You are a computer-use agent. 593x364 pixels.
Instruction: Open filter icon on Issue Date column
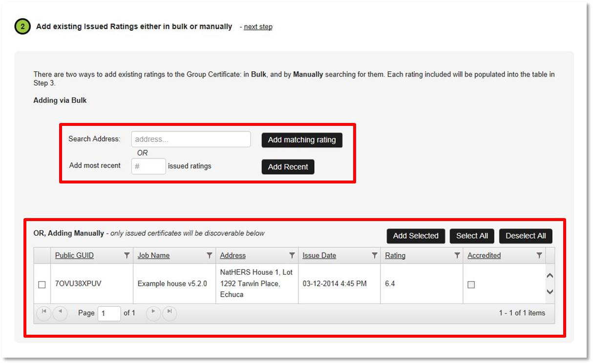[375, 256]
